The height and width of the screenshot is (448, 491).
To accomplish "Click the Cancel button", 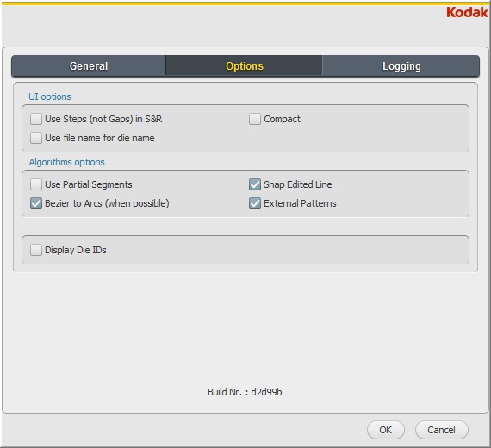I will point(442,430).
